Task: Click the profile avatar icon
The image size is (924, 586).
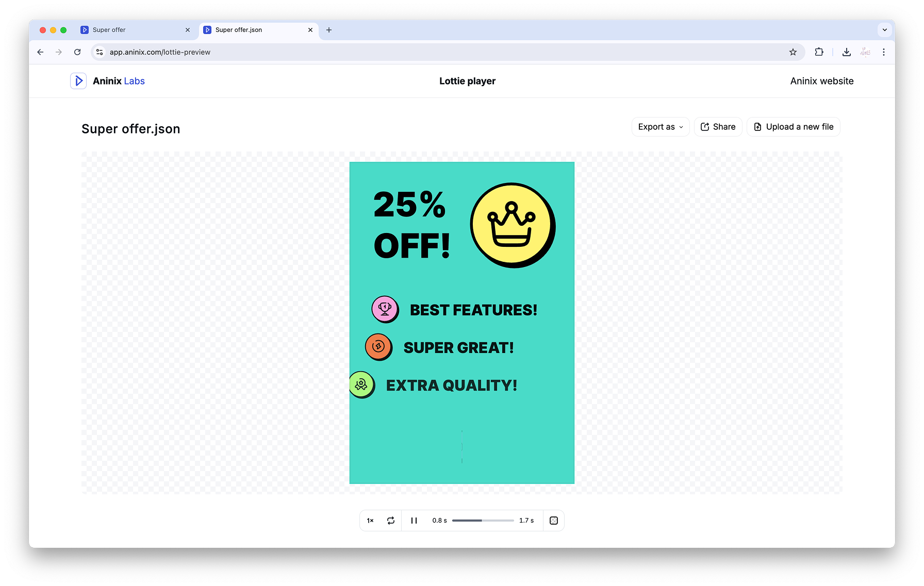Action: click(x=865, y=52)
